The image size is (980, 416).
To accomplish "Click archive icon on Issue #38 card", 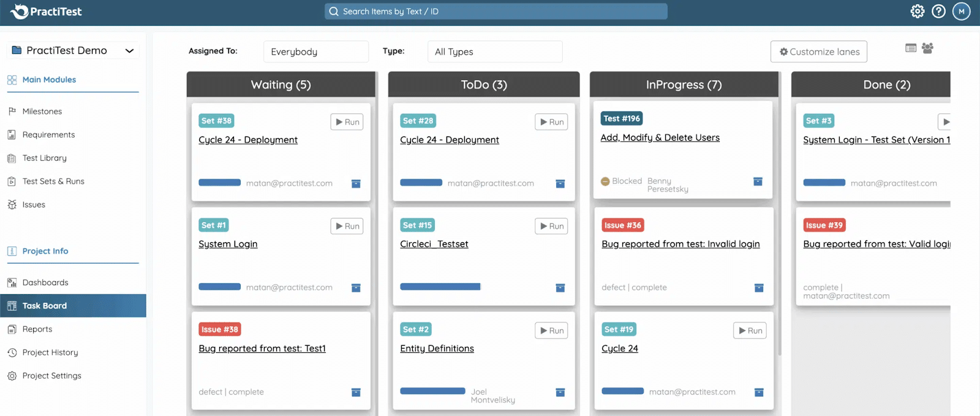I will point(356,392).
